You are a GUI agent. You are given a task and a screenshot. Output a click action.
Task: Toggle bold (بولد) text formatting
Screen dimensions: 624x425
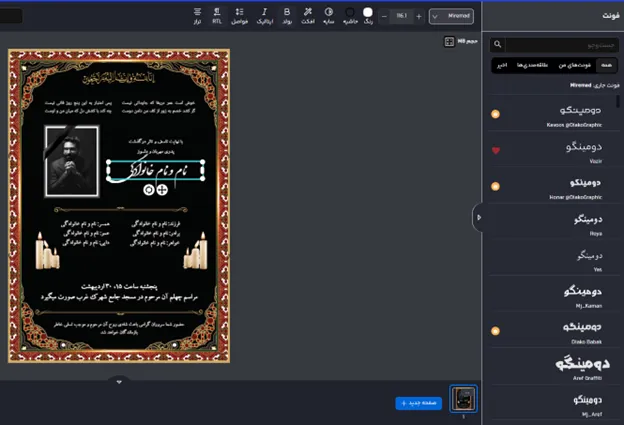coord(286,15)
